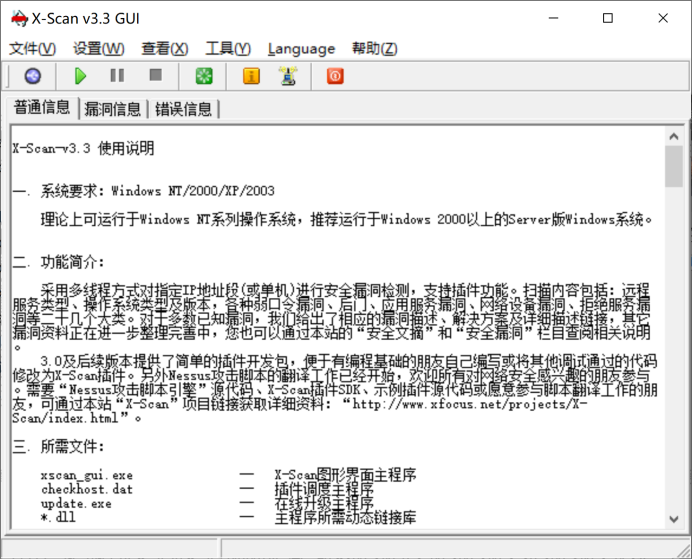
Task: Start scanning with the green play button
Action: pyautogui.click(x=80, y=76)
